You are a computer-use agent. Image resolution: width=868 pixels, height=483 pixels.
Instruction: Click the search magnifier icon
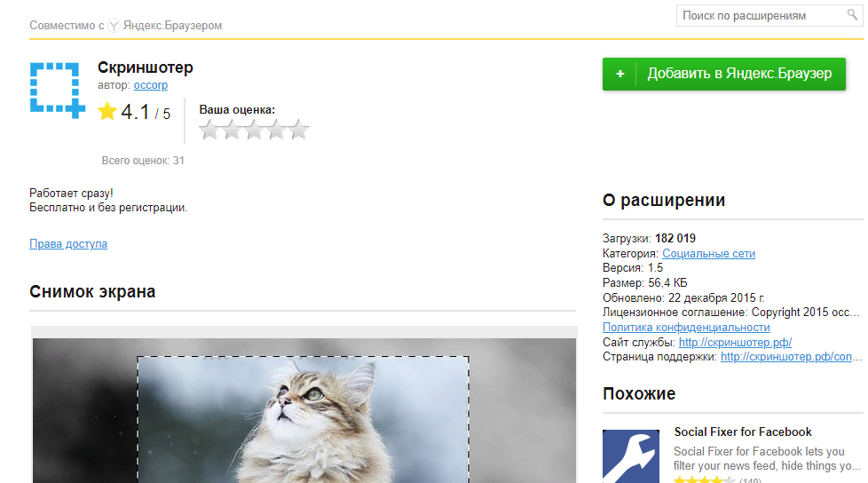(x=853, y=14)
